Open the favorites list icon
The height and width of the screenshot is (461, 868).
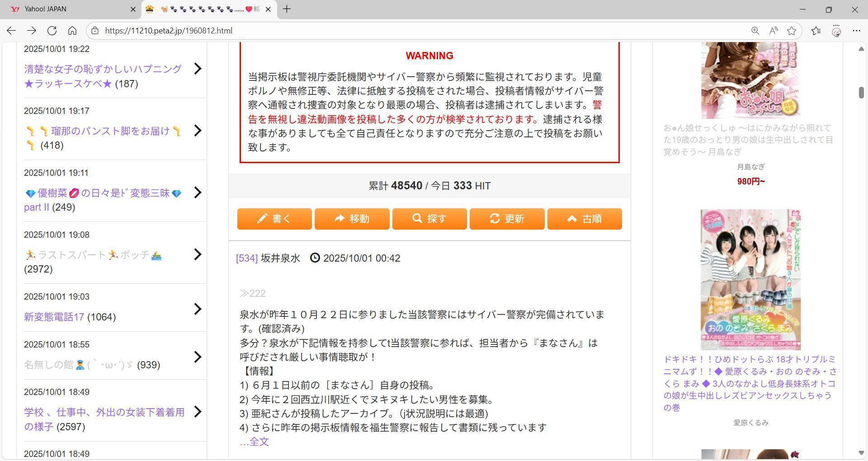click(x=816, y=31)
